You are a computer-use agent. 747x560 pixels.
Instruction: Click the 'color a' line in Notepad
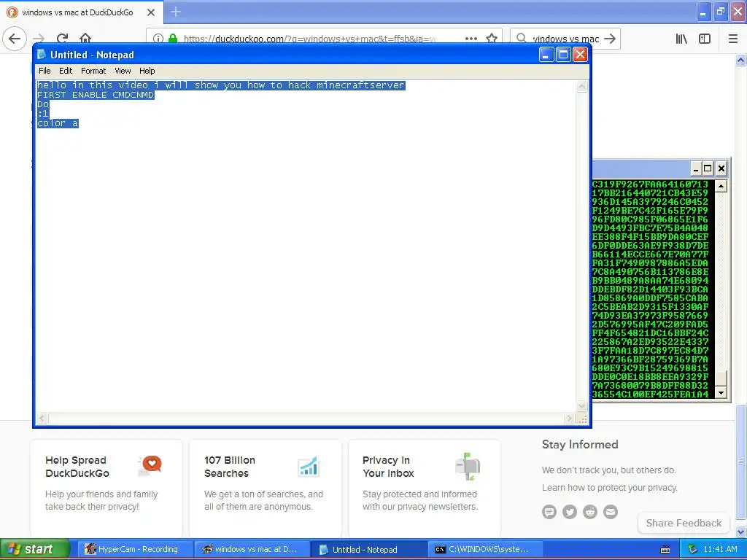pos(58,123)
